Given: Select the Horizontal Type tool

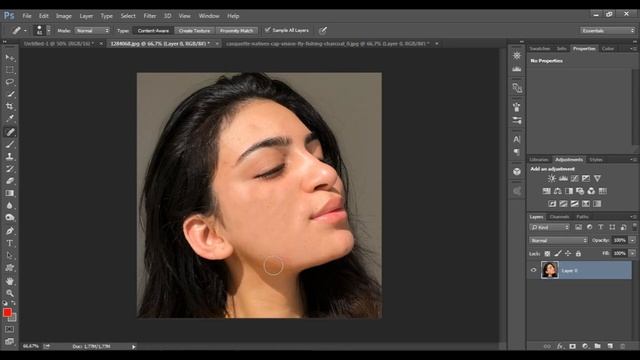Looking at the screenshot, I should pyautogui.click(x=10, y=243).
